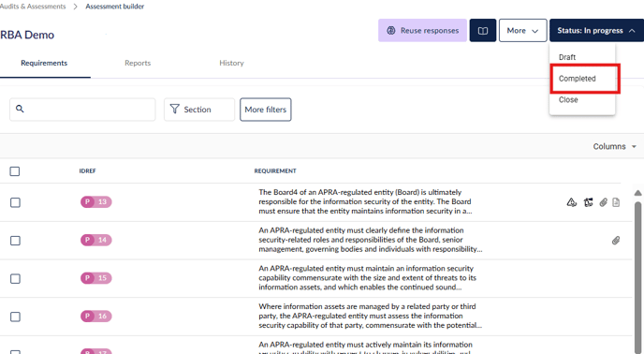Click the magnifying glass search icon
Screen dimensions: 644x354
point(20,109)
